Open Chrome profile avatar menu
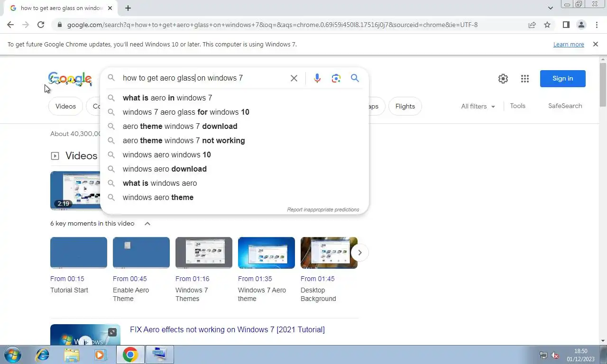 581,25
